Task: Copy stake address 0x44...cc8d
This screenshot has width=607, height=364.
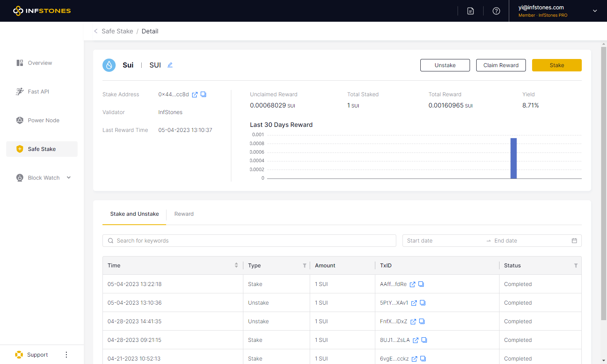Action: 203,94
